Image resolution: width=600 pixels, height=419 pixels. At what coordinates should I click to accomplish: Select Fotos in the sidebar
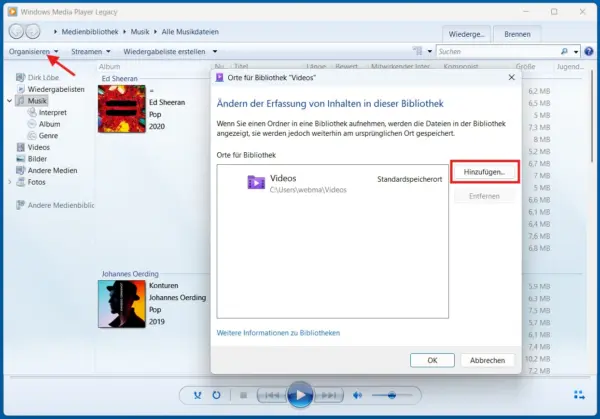(x=31, y=182)
